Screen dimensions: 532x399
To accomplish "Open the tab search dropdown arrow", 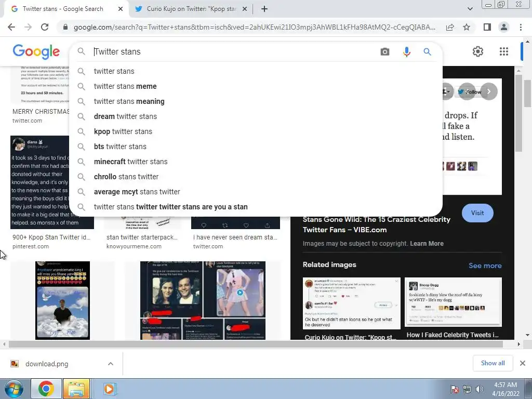I will [470, 9].
